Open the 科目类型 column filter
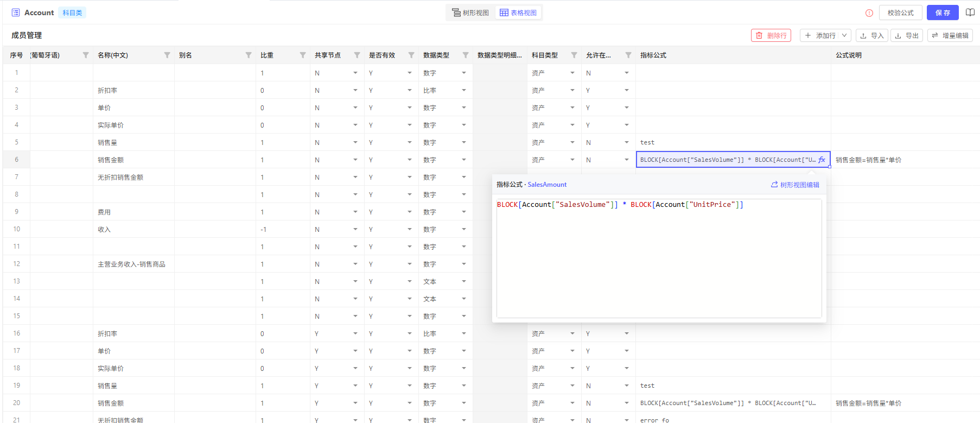This screenshot has width=980, height=423. coord(574,55)
